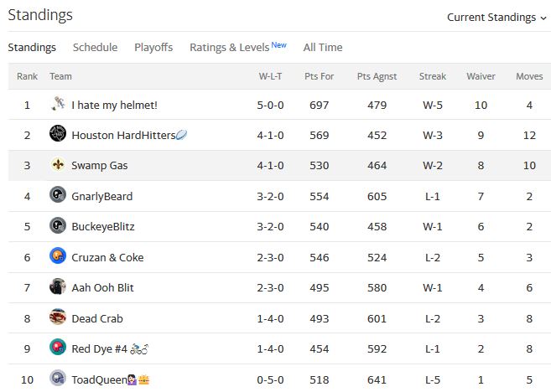Viewport: 551px width, 392px height.
Task: Open the Current Standings dropdown
Action: point(496,18)
